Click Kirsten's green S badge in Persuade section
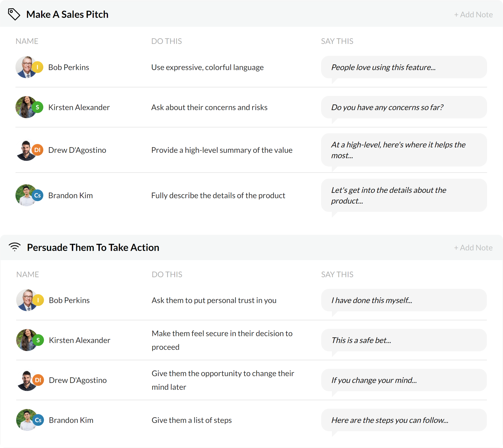 (38, 340)
